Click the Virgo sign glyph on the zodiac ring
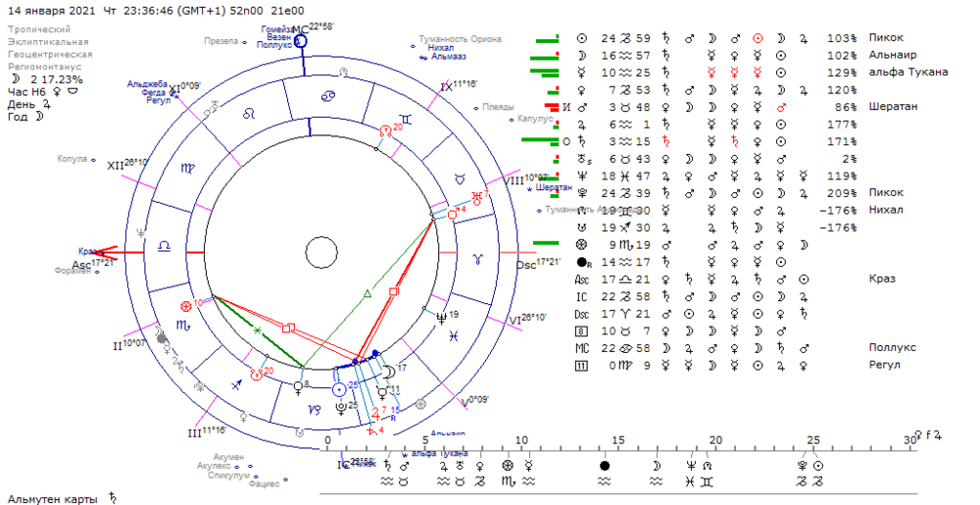This screenshot has height=505, width=980. [x=187, y=168]
